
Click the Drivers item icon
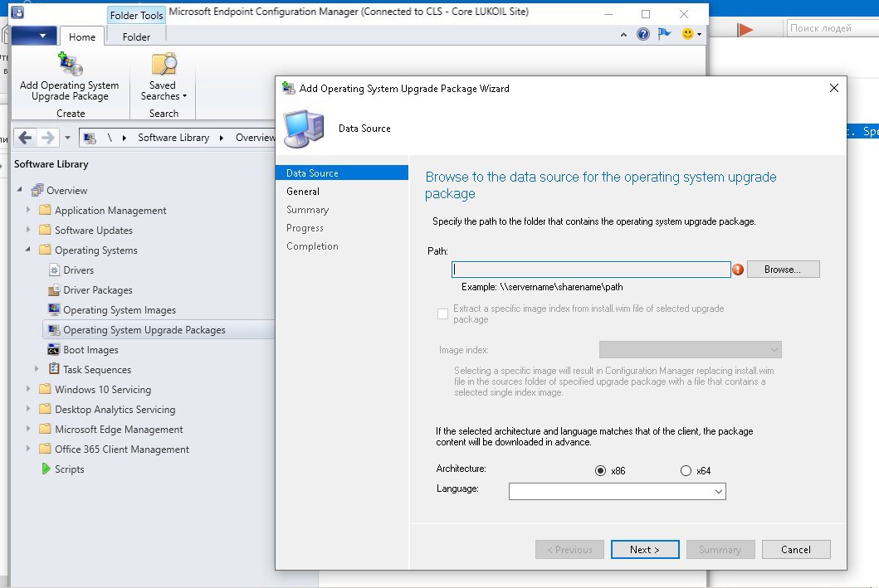tap(55, 270)
